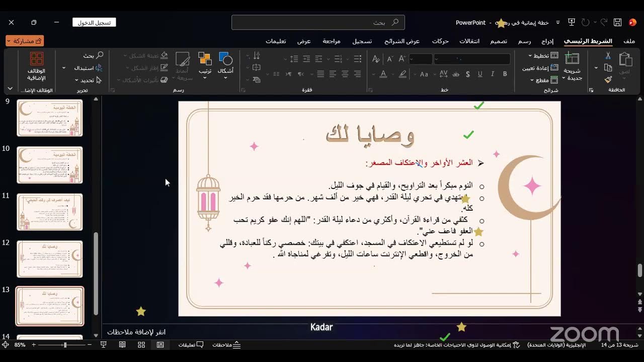The height and width of the screenshot is (362, 644).
Task: Click the Cut scissors icon
Action: [x=608, y=56]
